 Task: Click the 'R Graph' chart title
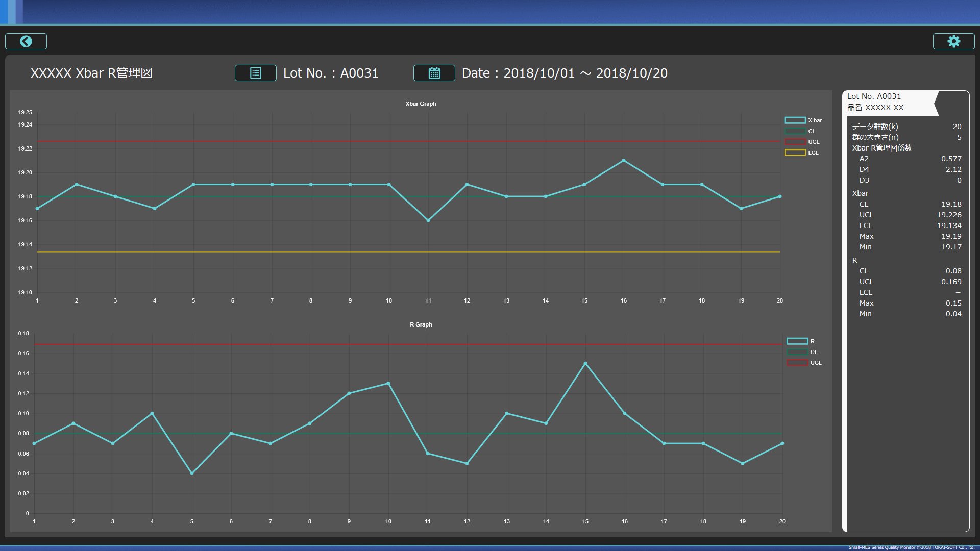pyautogui.click(x=421, y=324)
